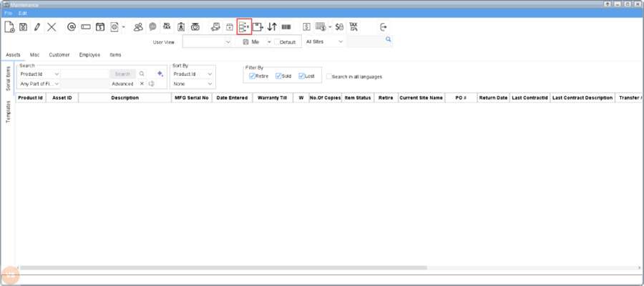Select the Assets tab

pyautogui.click(x=13, y=54)
